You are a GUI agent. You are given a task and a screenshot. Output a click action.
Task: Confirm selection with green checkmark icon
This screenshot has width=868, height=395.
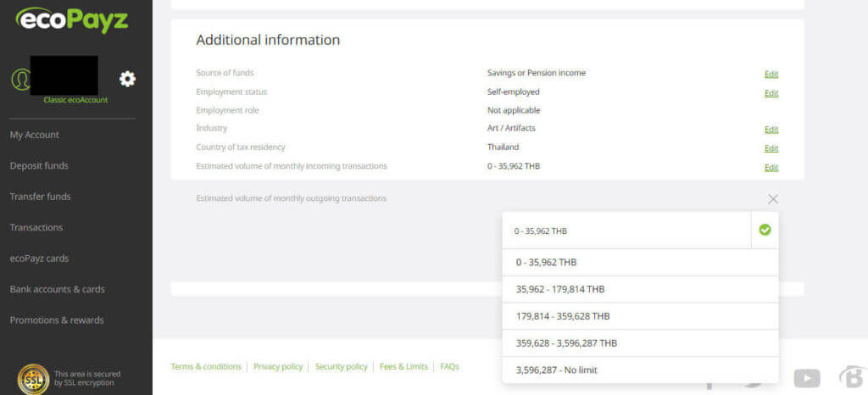pos(765,231)
